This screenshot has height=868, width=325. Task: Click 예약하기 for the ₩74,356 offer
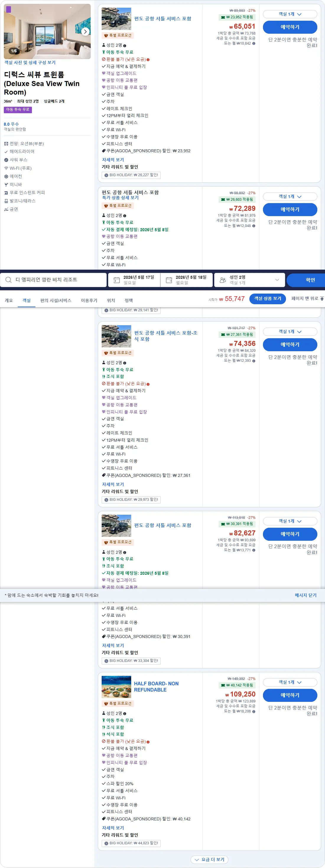coord(290,344)
